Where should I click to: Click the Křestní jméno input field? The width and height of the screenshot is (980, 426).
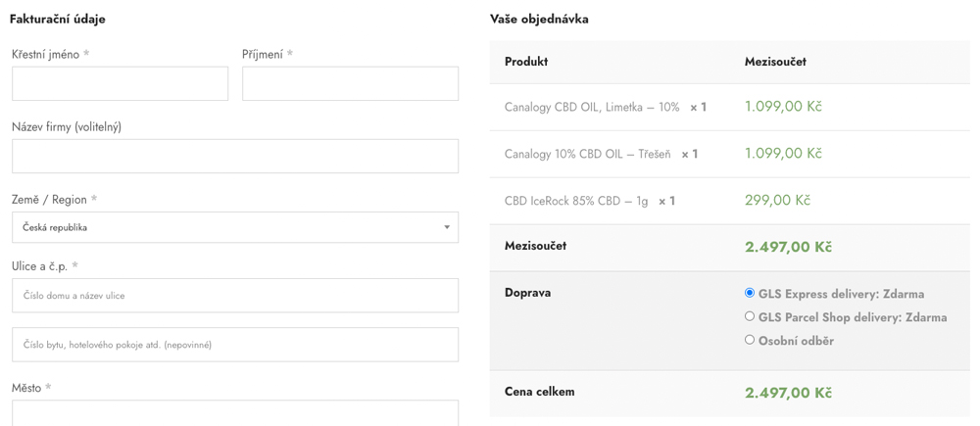pos(120,84)
